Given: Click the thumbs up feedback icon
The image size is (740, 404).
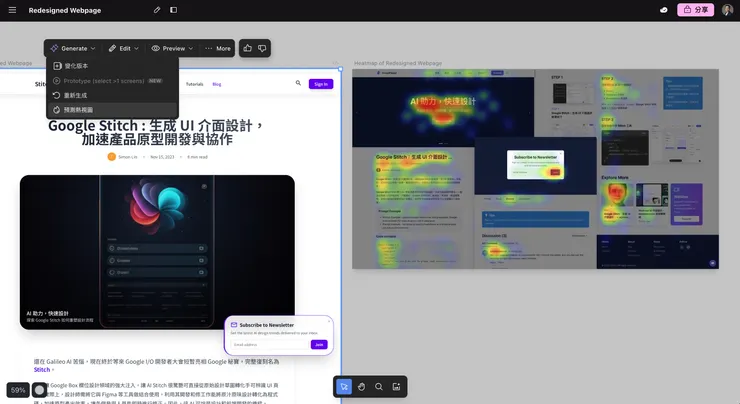Looking at the screenshot, I should (x=248, y=48).
